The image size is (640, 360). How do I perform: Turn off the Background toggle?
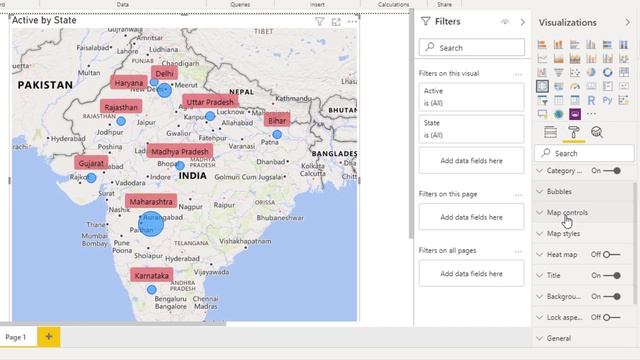point(612,296)
